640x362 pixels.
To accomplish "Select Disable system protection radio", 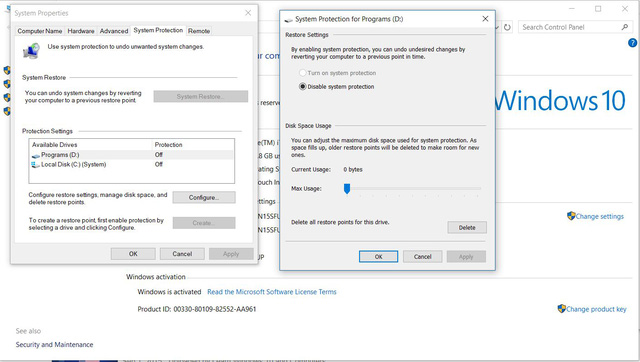I will 302,87.
